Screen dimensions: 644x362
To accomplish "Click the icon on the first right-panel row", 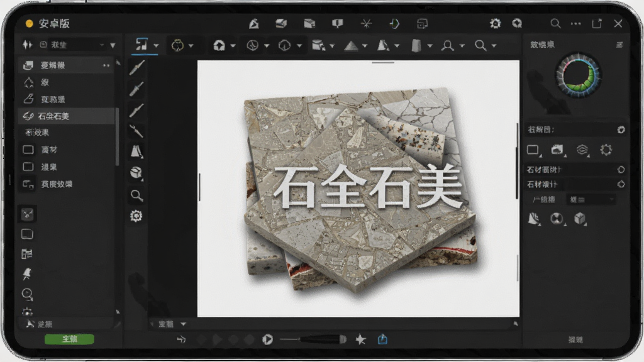I will [x=621, y=129].
